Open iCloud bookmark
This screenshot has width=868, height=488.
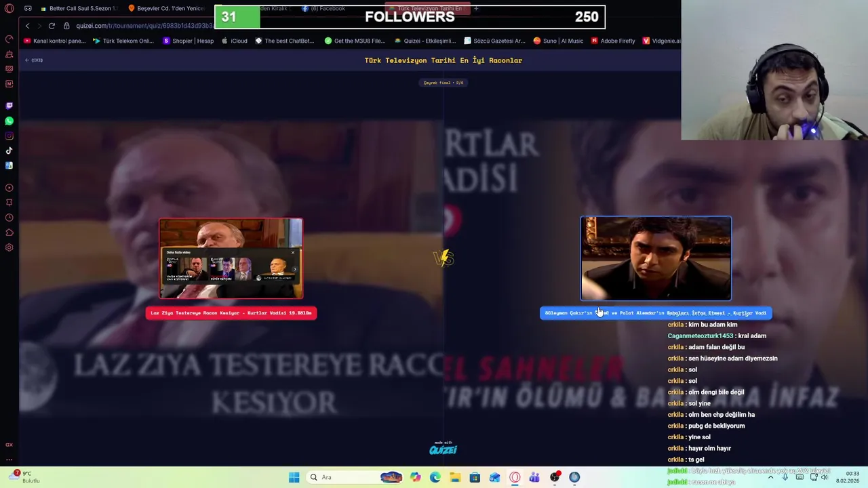tap(235, 41)
